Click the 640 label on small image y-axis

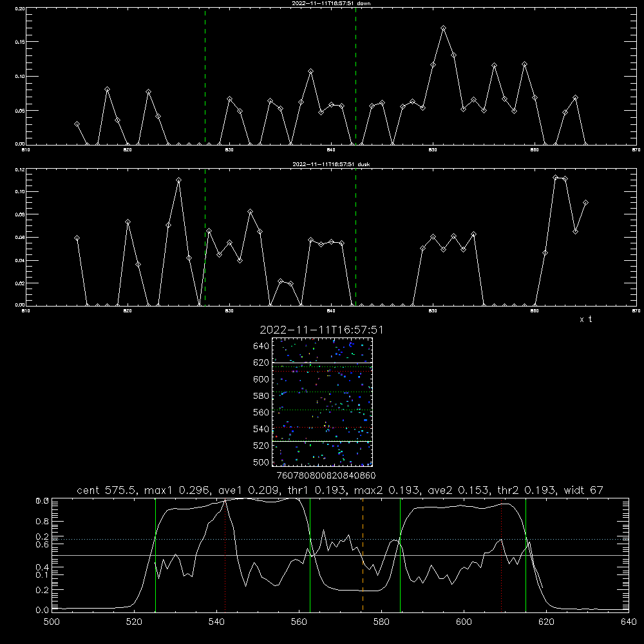pyautogui.click(x=261, y=346)
